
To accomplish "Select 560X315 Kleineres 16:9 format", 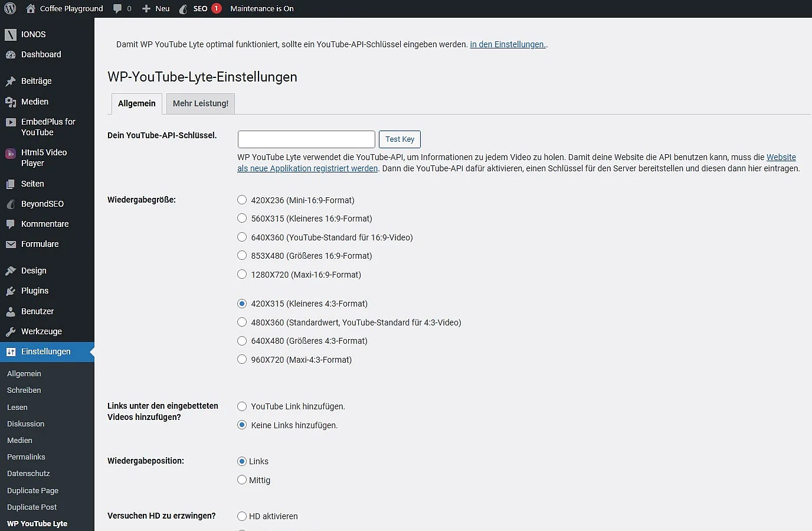I will (242, 218).
